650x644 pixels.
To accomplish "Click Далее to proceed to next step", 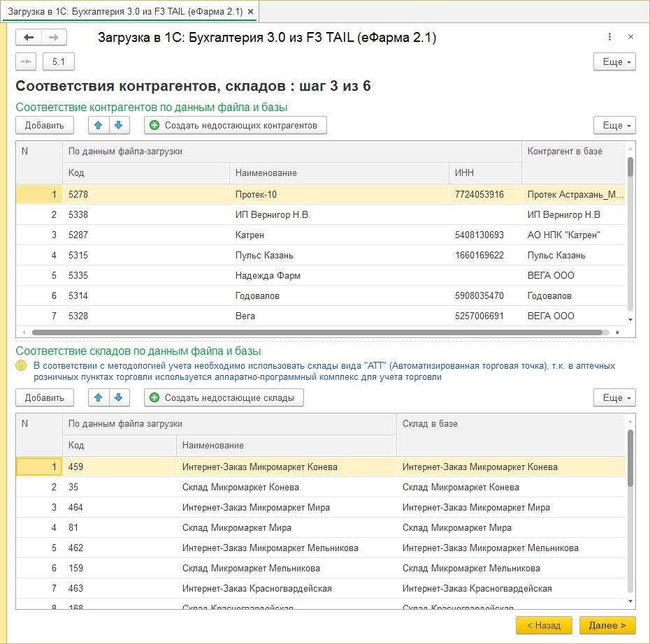I will [x=607, y=625].
